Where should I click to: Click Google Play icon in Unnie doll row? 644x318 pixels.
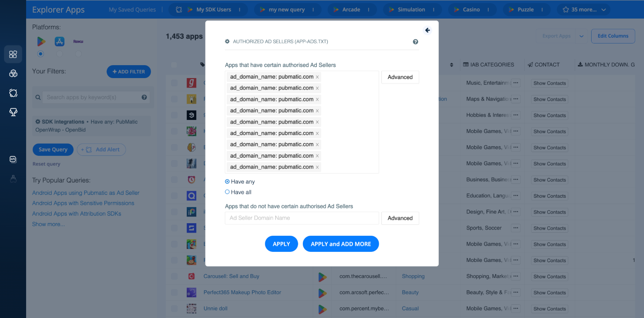(x=322, y=309)
